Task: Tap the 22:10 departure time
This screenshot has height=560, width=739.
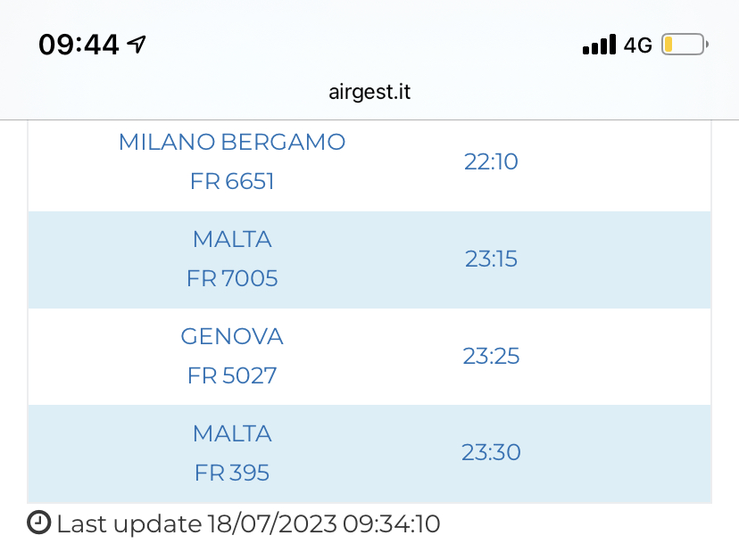Action: pyautogui.click(x=491, y=161)
